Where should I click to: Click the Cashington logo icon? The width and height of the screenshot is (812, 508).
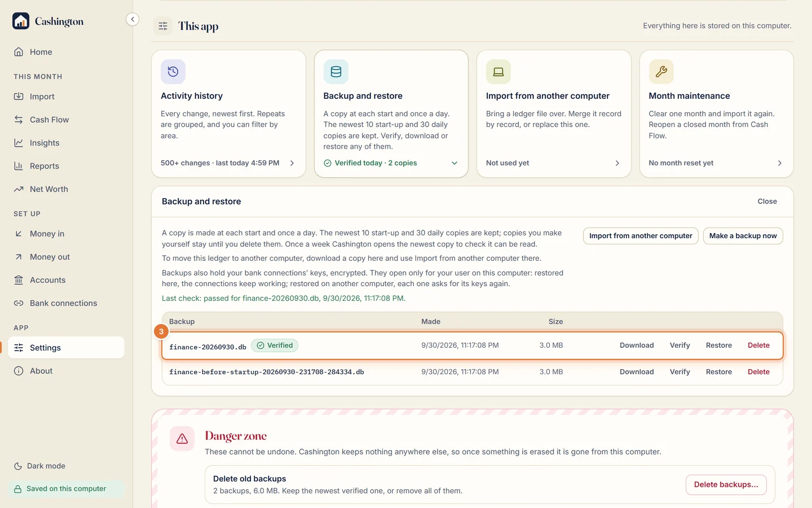click(x=21, y=21)
